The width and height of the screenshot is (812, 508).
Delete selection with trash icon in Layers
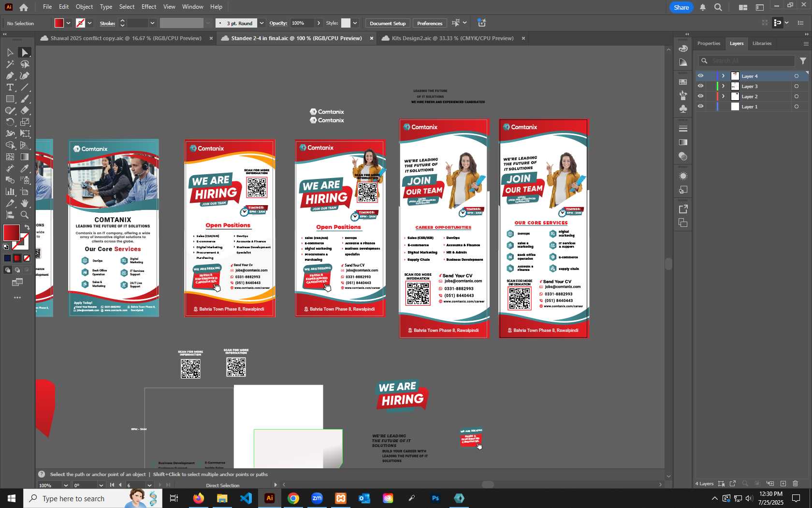(x=796, y=483)
